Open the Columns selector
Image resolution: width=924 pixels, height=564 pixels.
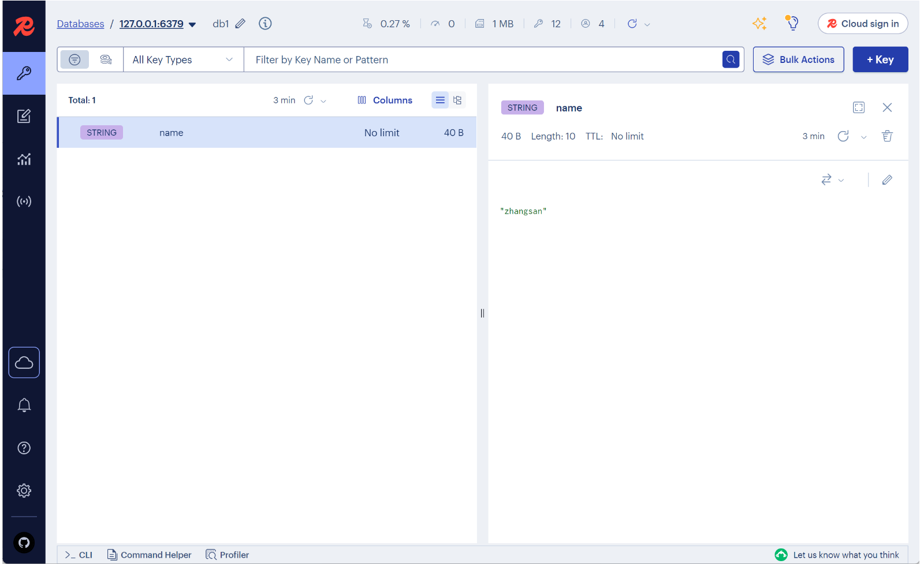(x=385, y=100)
